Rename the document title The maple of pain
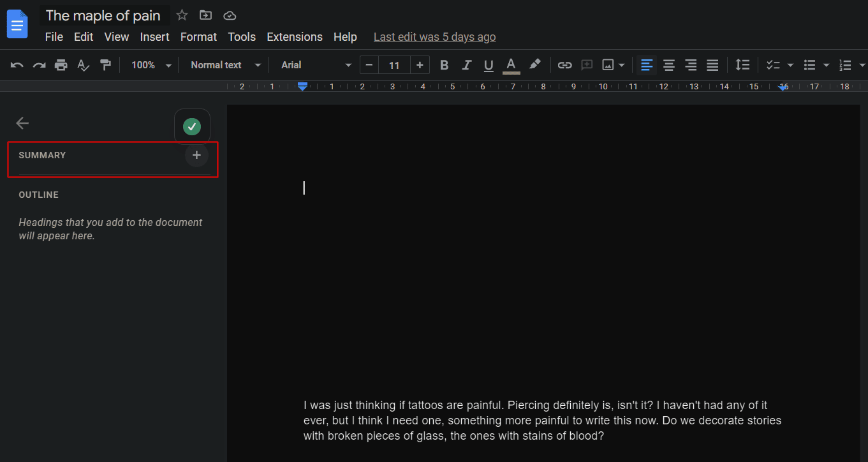The image size is (868, 462). (103, 15)
